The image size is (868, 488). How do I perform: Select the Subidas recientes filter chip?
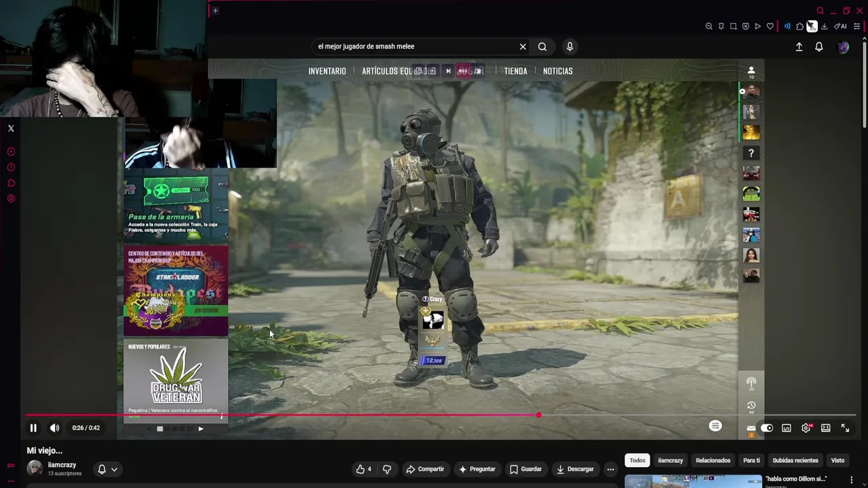(x=795, y=460)
